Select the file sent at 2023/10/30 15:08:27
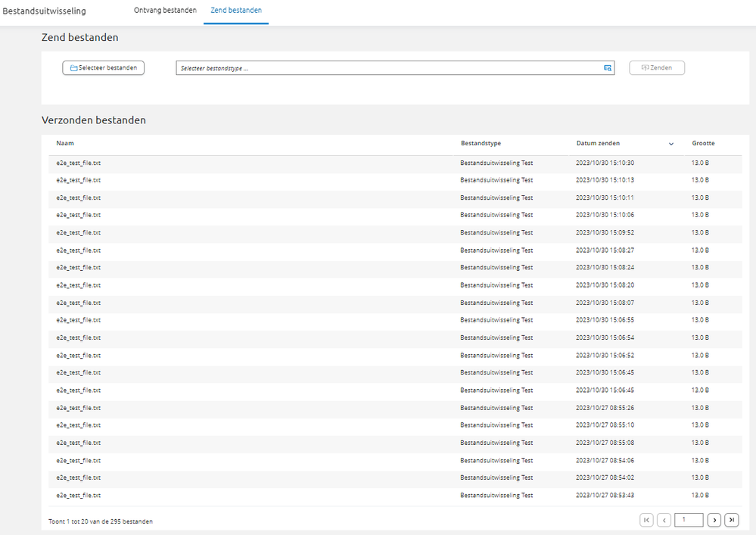This screenshot has width=756, height=535. 395,250
